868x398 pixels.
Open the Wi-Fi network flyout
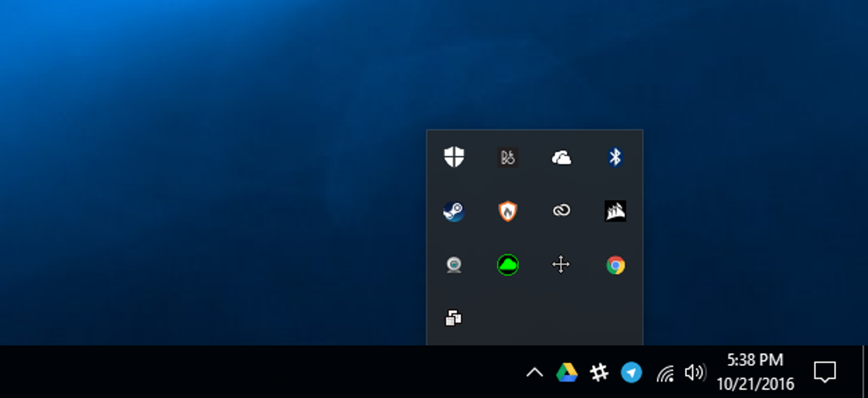(665, 372)
